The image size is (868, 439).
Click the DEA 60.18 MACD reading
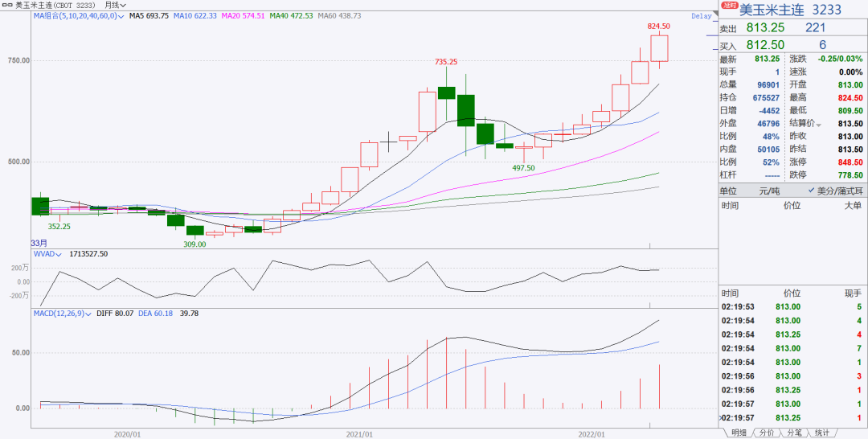click(x=156, y=314)
